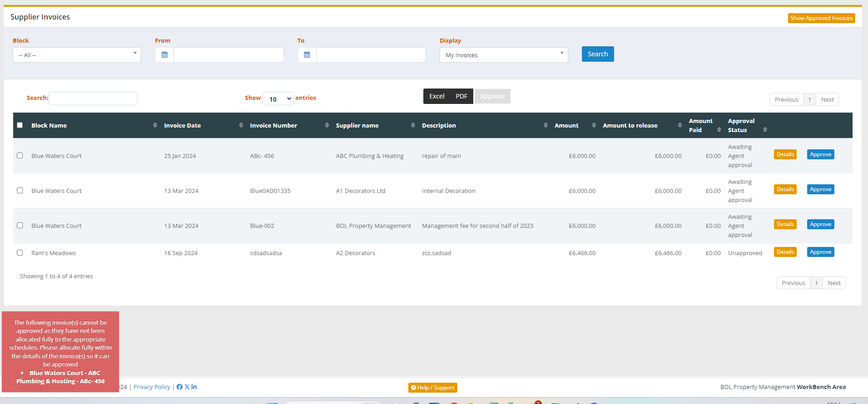Open the X (Twitter) icon in footer
This screenshot has width=868, height=404.
[x=187, y=387]
